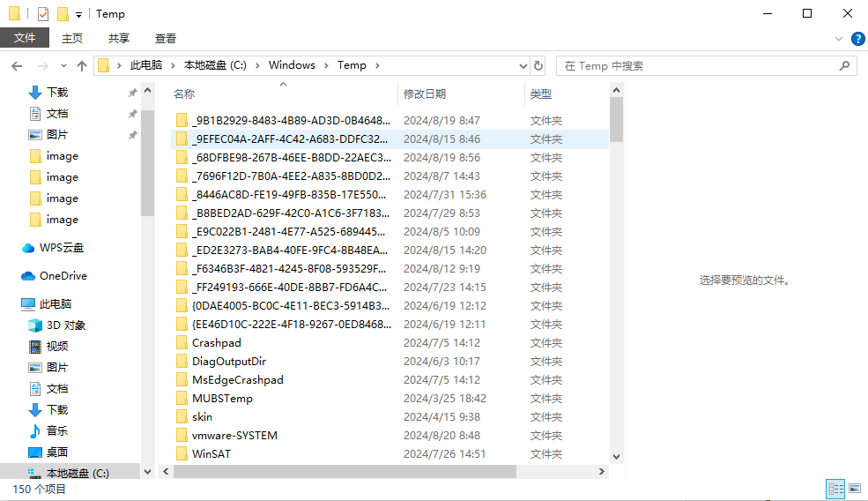Click the navigation pane scroll down arrow
This screenshot has width=868, height=501.
point(147,472)
